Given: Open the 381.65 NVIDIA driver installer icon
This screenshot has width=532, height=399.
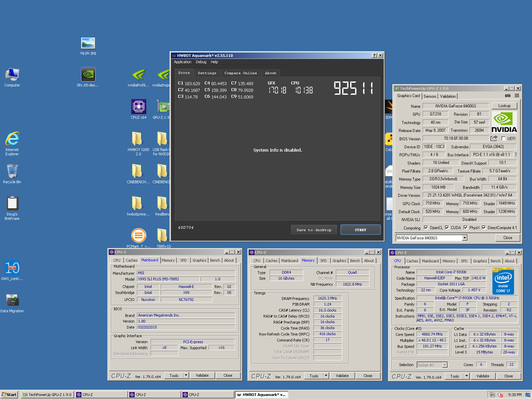Looking at the screenshot, I should pos(88,77).
